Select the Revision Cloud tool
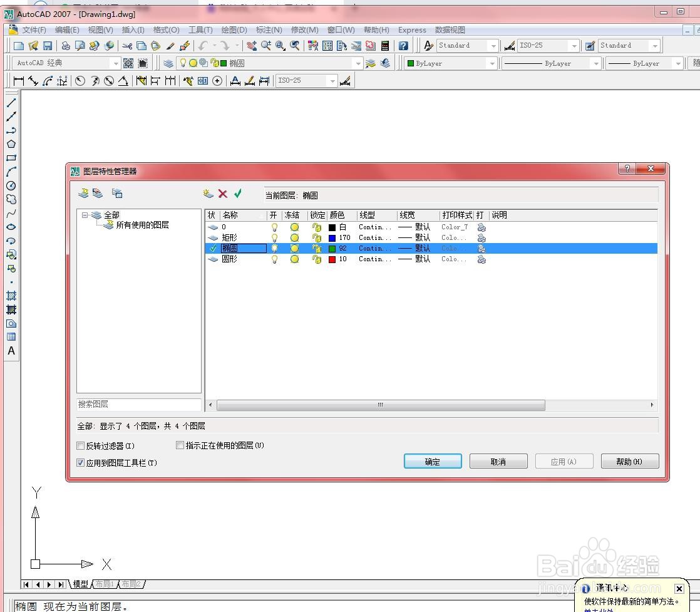 pyautogui.click(x=11, y=199)
